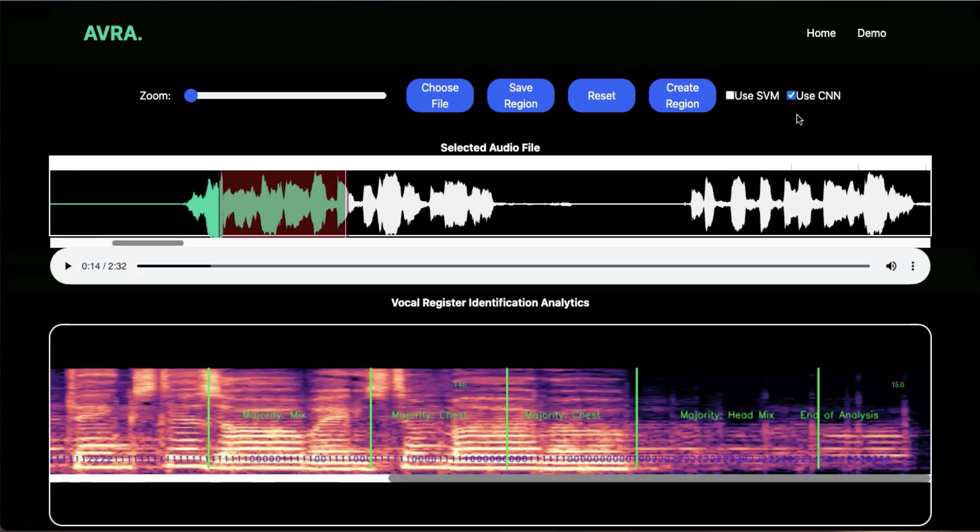
Task: Enable the Use SVM checkbox
Action: pyautogui.click(x=730, y=95)
